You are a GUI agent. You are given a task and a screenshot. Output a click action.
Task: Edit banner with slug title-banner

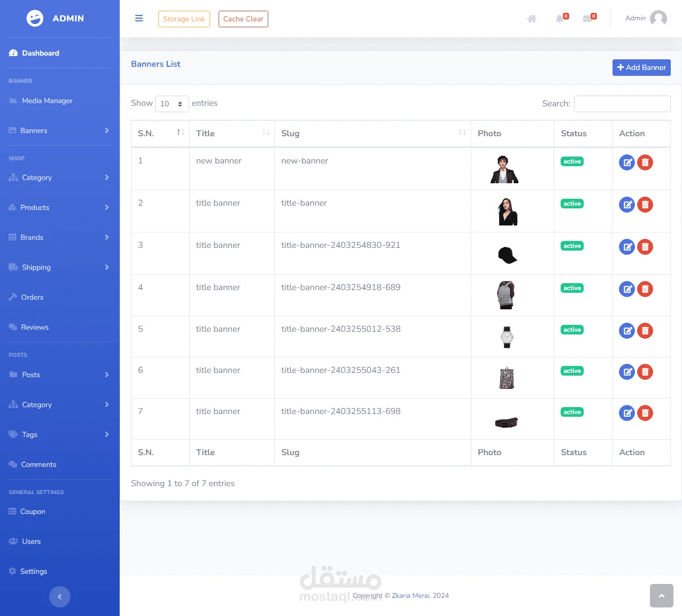(x=627, y=205)
